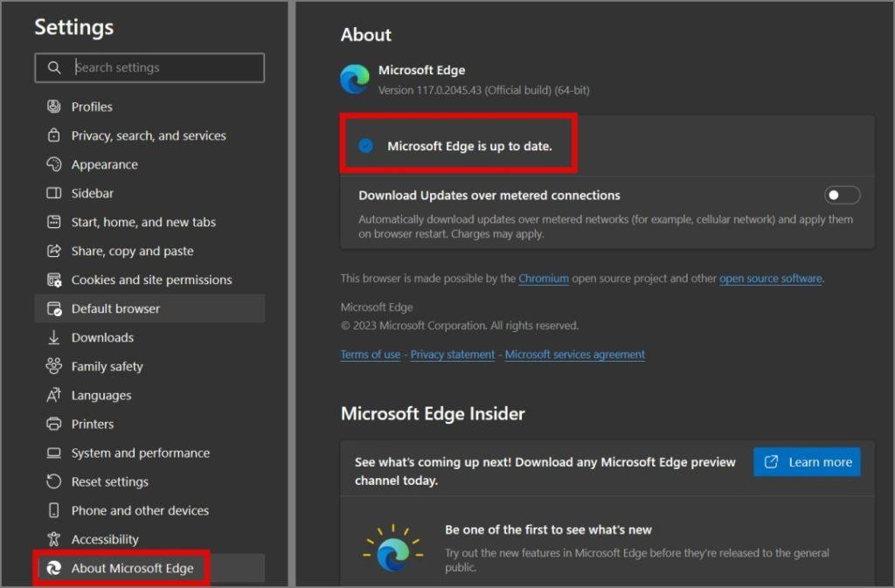The image size is (895, 588).
Task: Click the Start, home, and new tabs icon
Action: coord(53,222)
